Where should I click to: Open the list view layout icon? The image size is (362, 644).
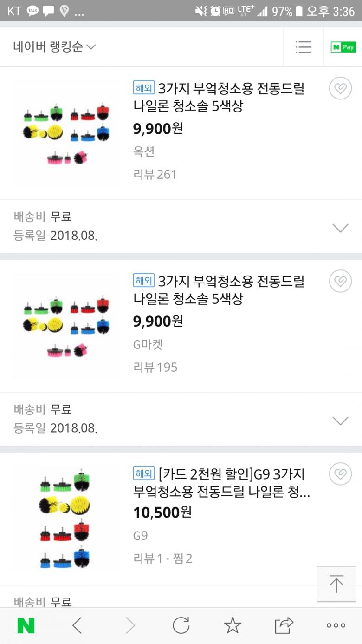click(x=304, y=47)
